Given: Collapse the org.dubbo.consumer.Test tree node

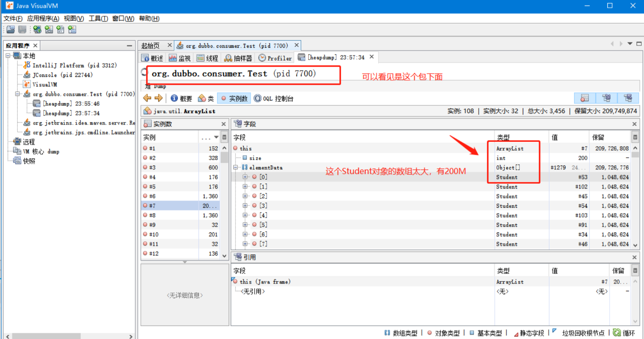Looking at the screenshot, I should [18, 94].
